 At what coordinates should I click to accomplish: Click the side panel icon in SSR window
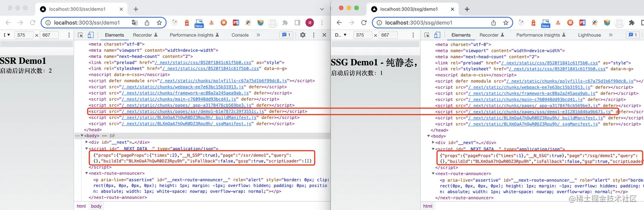(x=297, y=23)
